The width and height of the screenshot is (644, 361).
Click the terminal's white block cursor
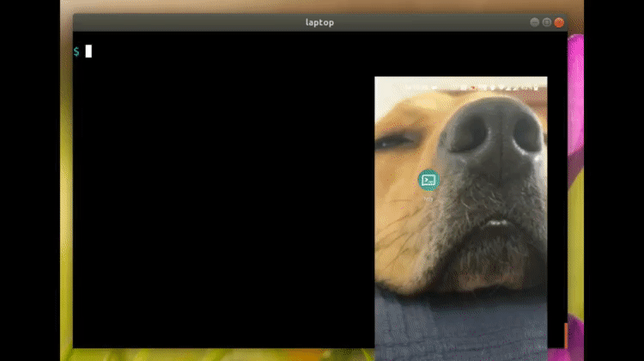[88, 52]
